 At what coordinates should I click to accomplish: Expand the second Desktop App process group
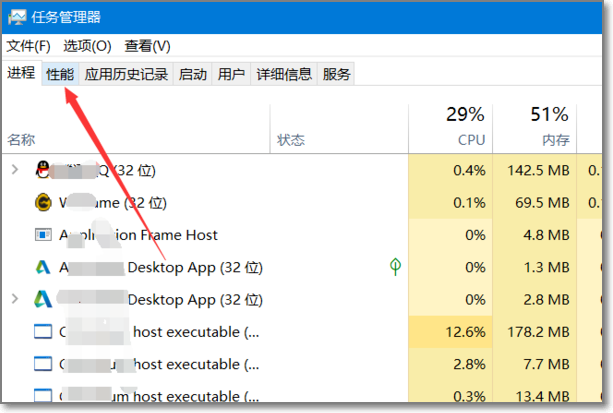15,299
